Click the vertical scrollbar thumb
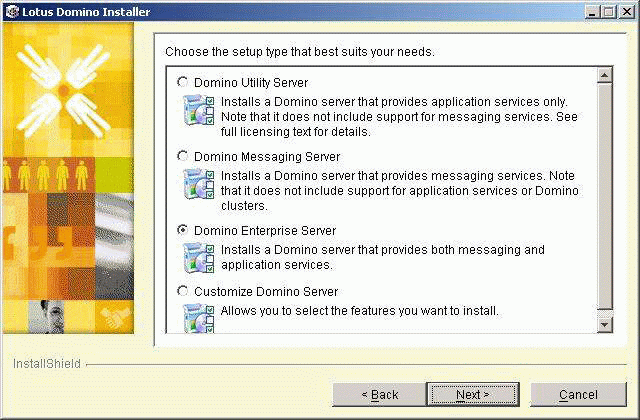The height and width of the screenshot is (420, 640). [604, 196]
